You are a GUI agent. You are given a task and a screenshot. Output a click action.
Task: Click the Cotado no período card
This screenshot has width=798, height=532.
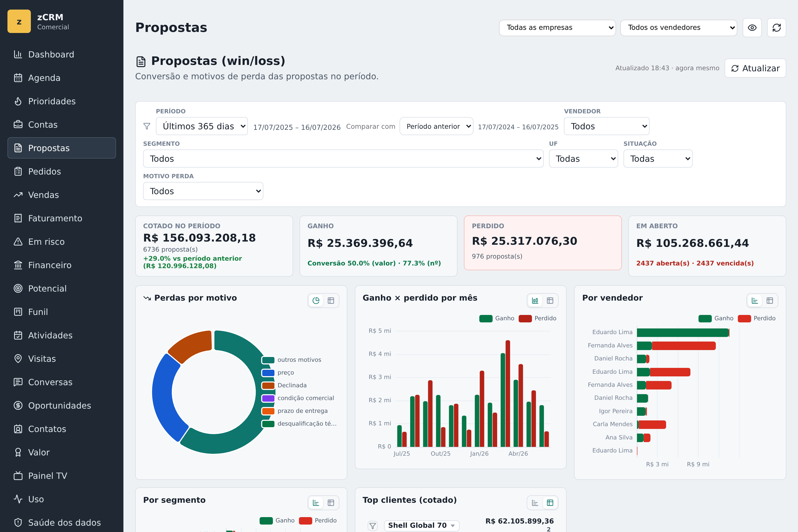[214, 246]
